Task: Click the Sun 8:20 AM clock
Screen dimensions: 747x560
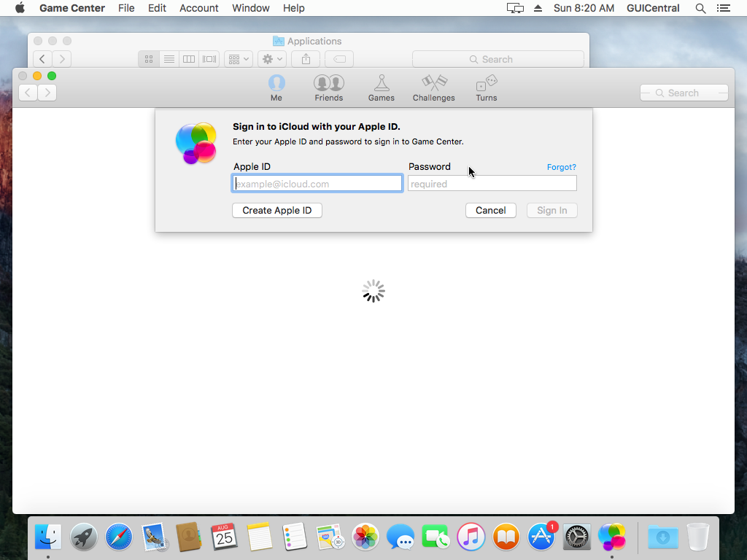Action: 584,8
